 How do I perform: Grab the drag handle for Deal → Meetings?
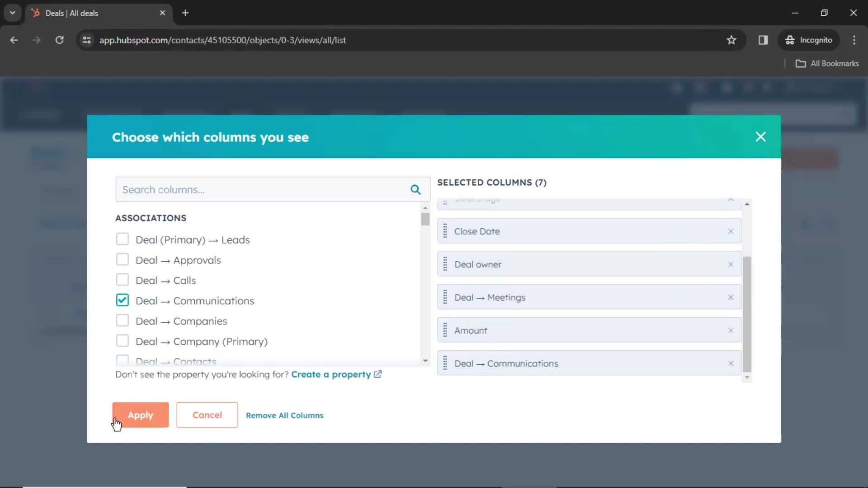click(x=445, y=297)
